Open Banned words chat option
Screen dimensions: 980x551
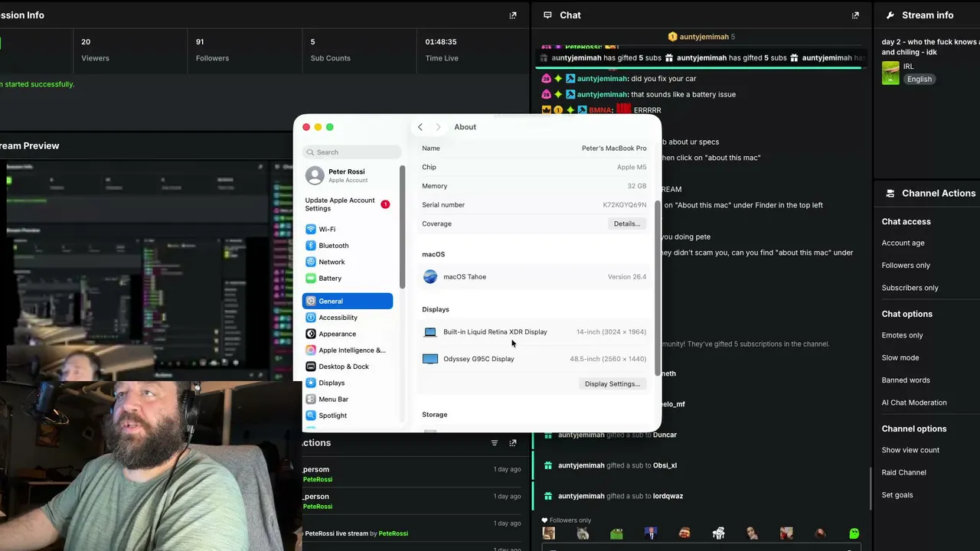pos(906,380)
